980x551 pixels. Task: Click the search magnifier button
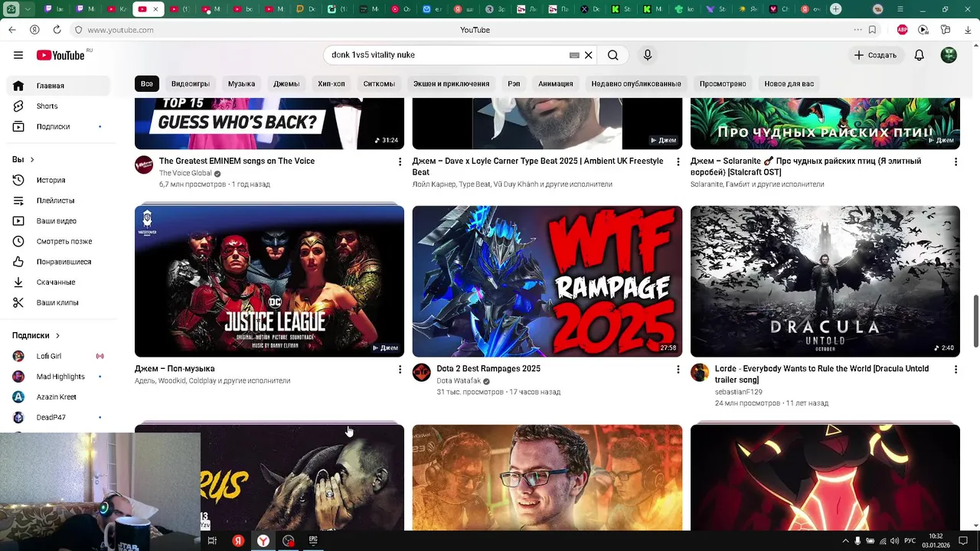coord(612,55)
